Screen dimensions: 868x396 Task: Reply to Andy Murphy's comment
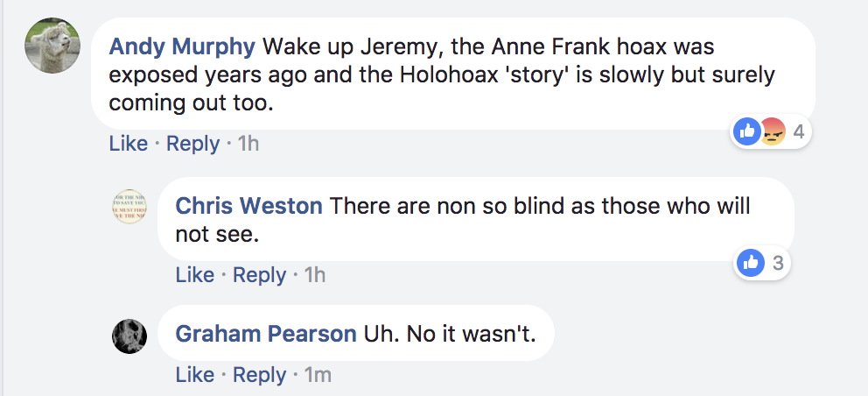(192, 143)
